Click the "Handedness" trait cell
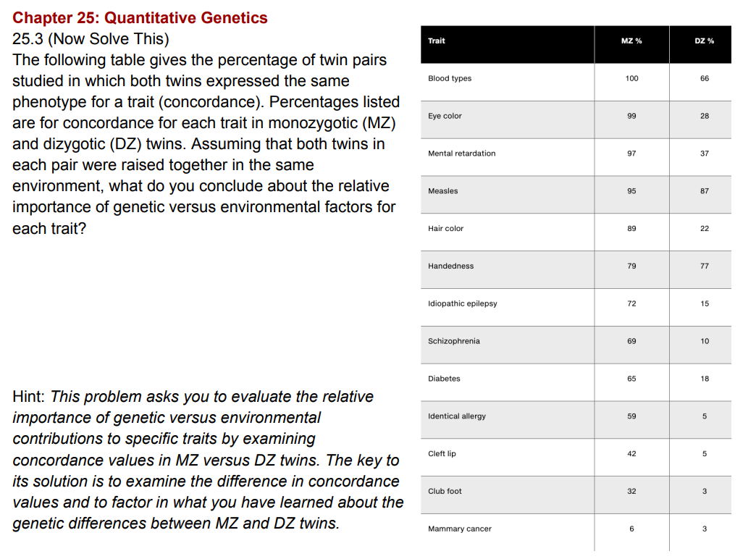756x559 pixels. tap(451, 266)
